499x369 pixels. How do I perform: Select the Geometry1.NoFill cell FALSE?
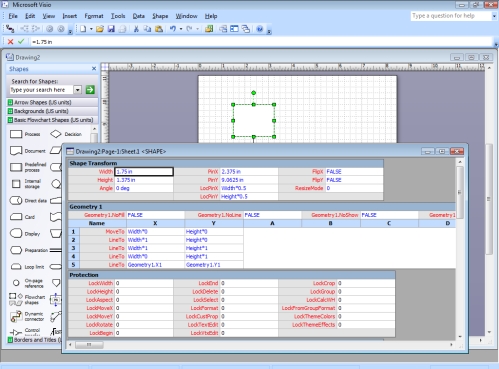tap(155, 215)
